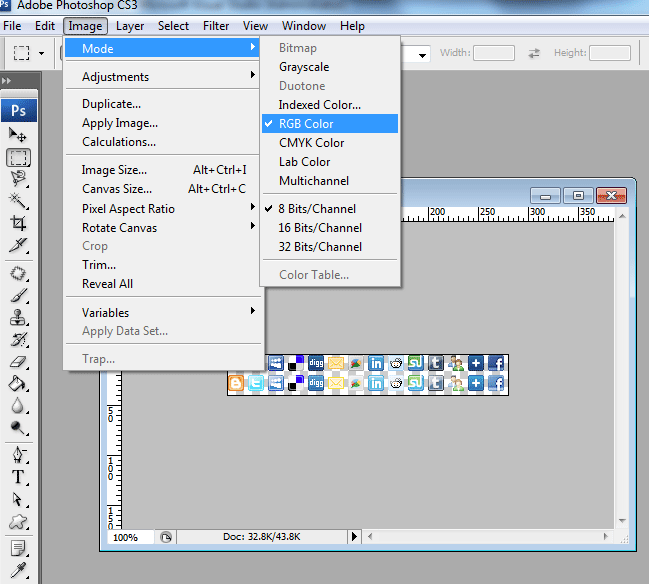
Task: Choose the Lasso tool
Action: 18,179
